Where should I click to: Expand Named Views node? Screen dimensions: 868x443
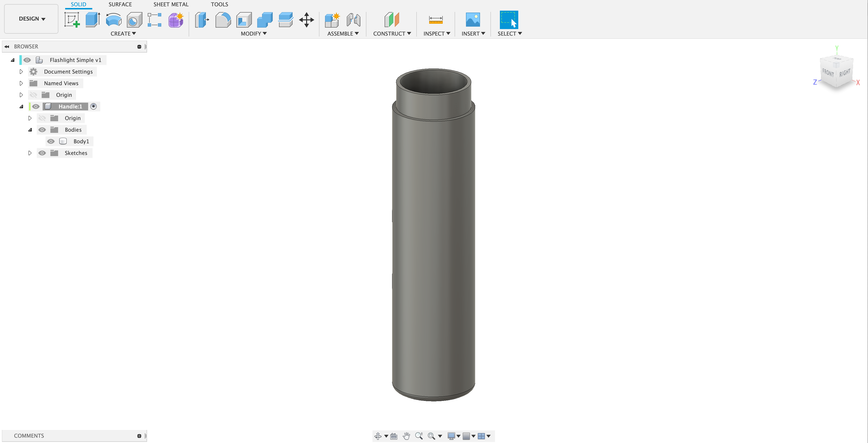click(21, 83)
